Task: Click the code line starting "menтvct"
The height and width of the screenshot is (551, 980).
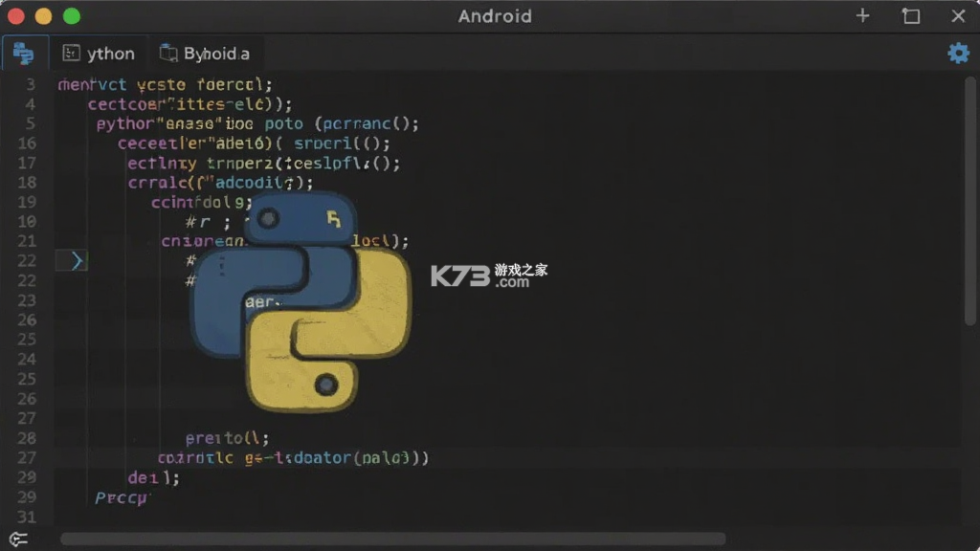Action: click(x=165, y=84)
